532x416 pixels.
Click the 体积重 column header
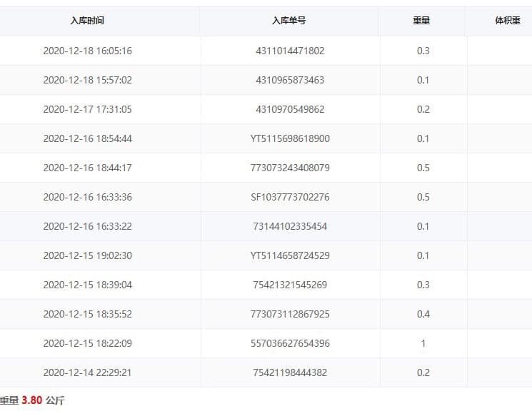[x=508, y=21]
